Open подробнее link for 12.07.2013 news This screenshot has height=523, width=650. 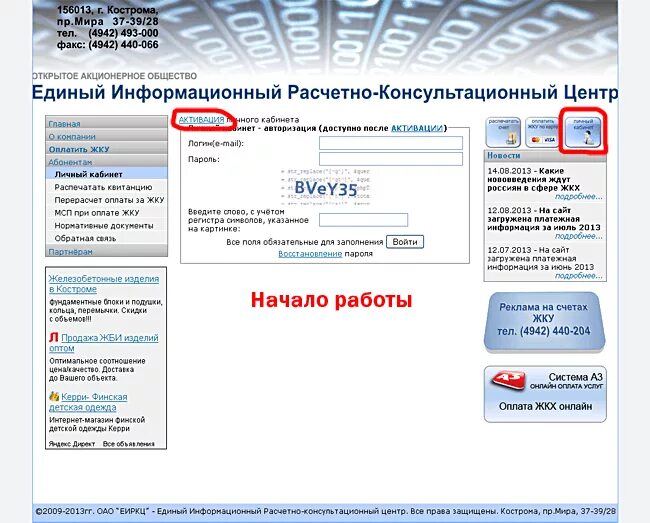pos(579,276)
